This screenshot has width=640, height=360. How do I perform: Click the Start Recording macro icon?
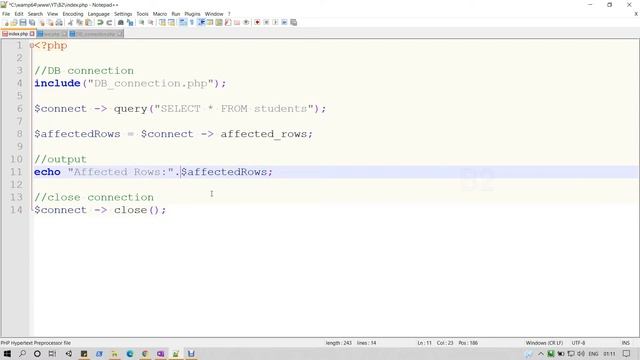pyautogui.click(x=257, y=22)
